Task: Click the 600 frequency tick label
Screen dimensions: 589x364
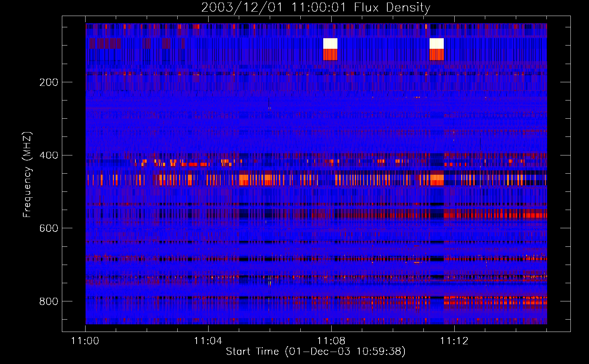Action: click(49, 228)
